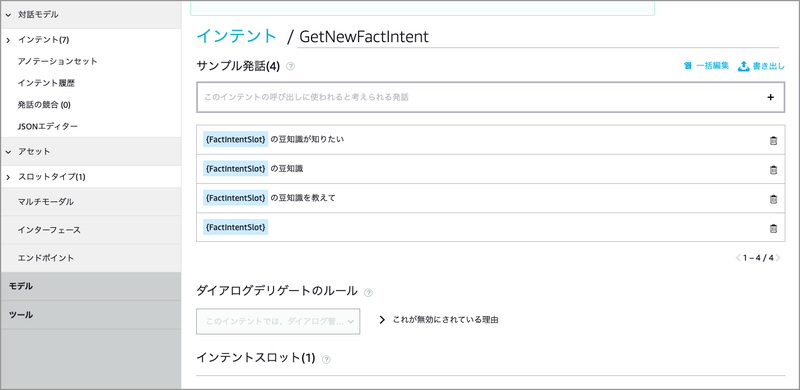Screen dimensions: 800x390
Task: Go to previous utterance page arrow
Action: pyautogui.click(x=738, y=258)
